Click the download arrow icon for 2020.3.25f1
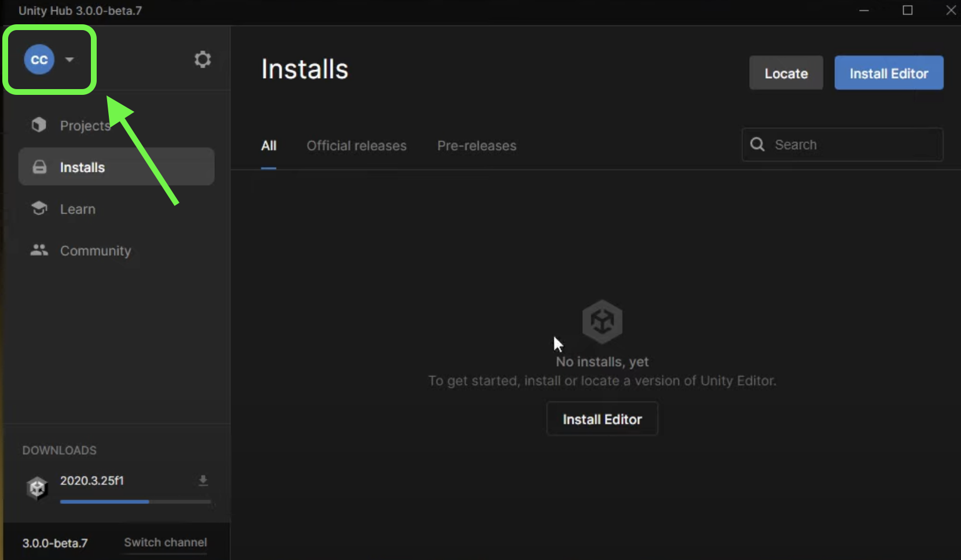 tap(203, 481)
